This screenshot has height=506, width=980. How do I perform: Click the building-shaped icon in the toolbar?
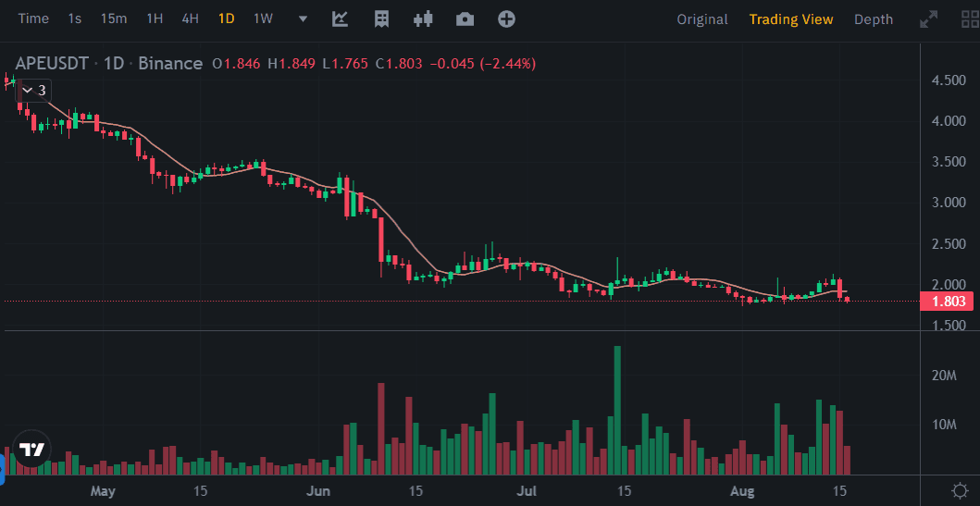381,19
